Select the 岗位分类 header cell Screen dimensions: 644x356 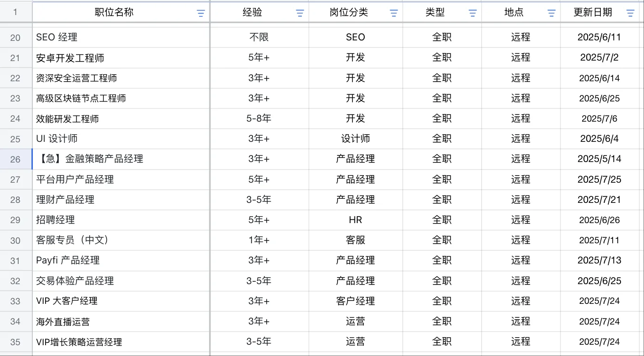click(356, 12)
